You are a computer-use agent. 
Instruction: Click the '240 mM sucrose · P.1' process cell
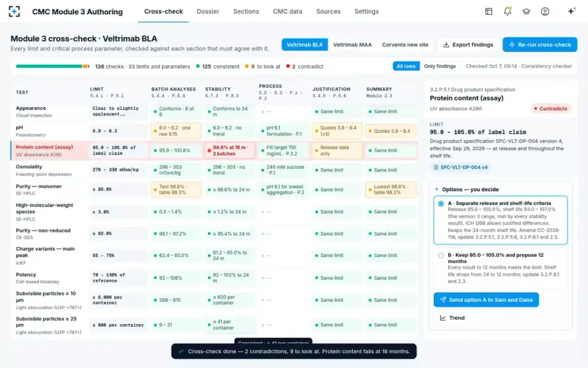click(x=284, y=170)
